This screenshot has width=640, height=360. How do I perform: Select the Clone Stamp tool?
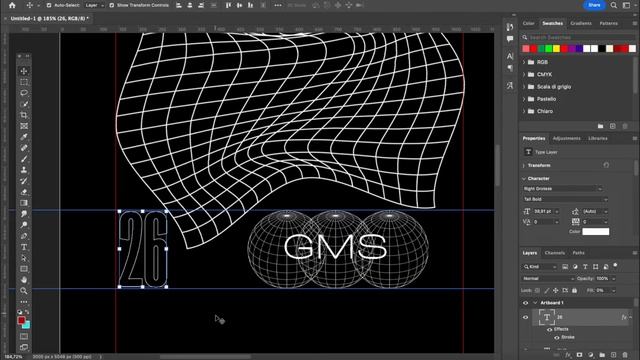24,170
